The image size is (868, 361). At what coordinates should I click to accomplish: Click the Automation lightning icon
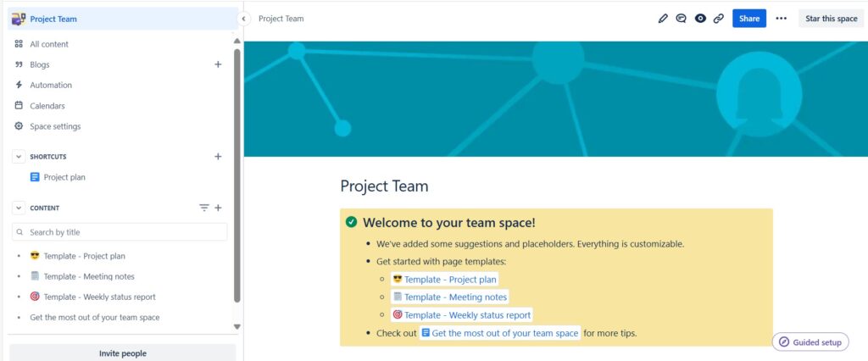[19, 85]
